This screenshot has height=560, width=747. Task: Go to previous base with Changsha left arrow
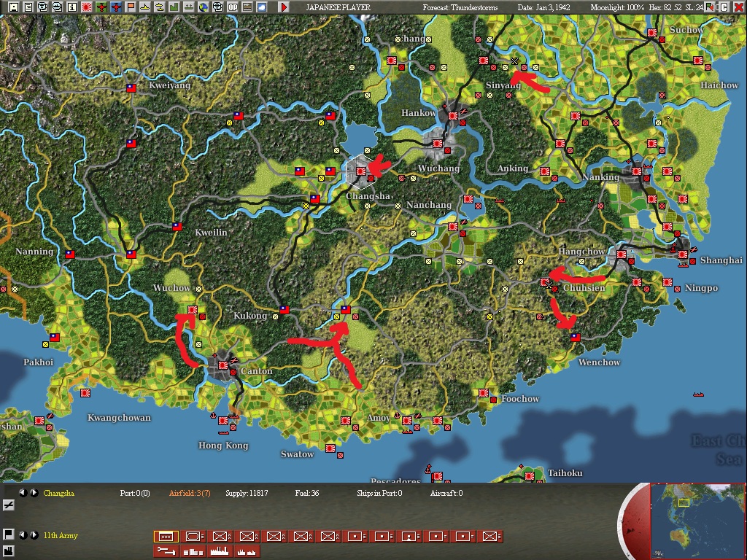(23, 493)
